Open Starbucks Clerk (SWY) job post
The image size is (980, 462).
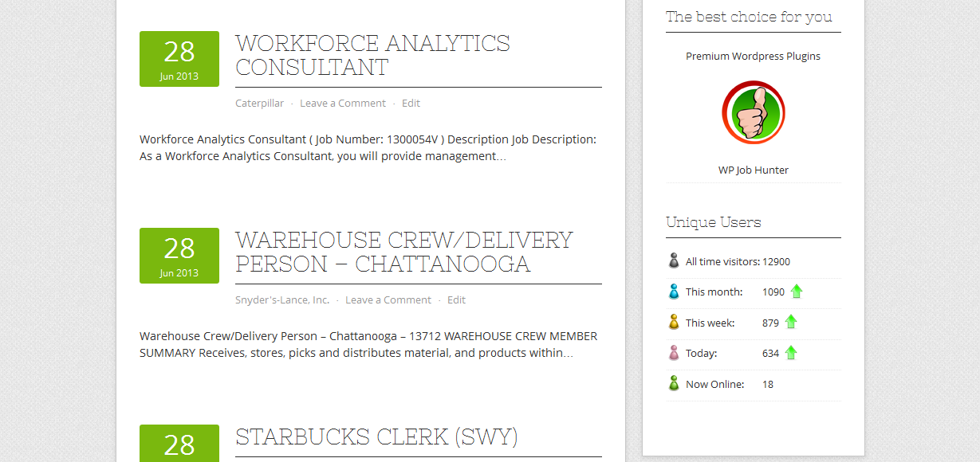[x=376, y=437]
